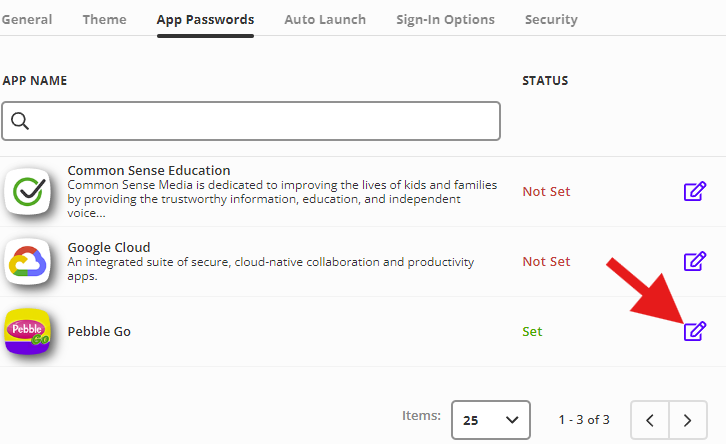The height and width of the screenshot is (444, 726).
Task: Click the Google Cloud app logo
Action: [x=27, y=262]
